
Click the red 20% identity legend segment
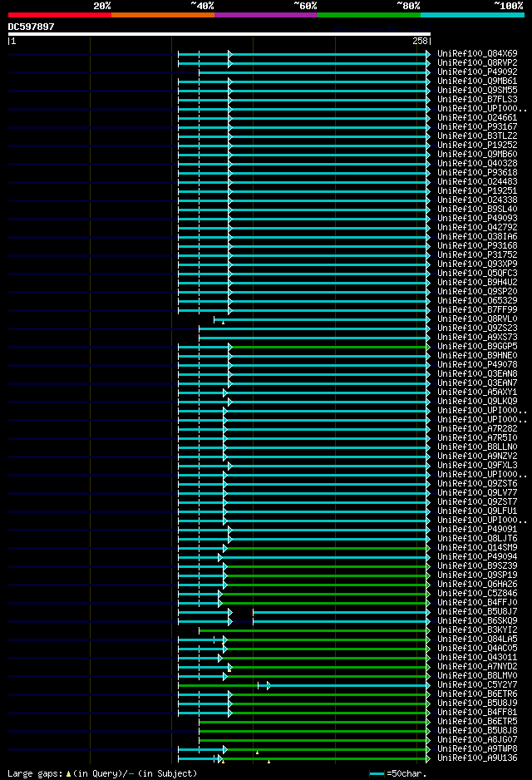coord(60,15)
